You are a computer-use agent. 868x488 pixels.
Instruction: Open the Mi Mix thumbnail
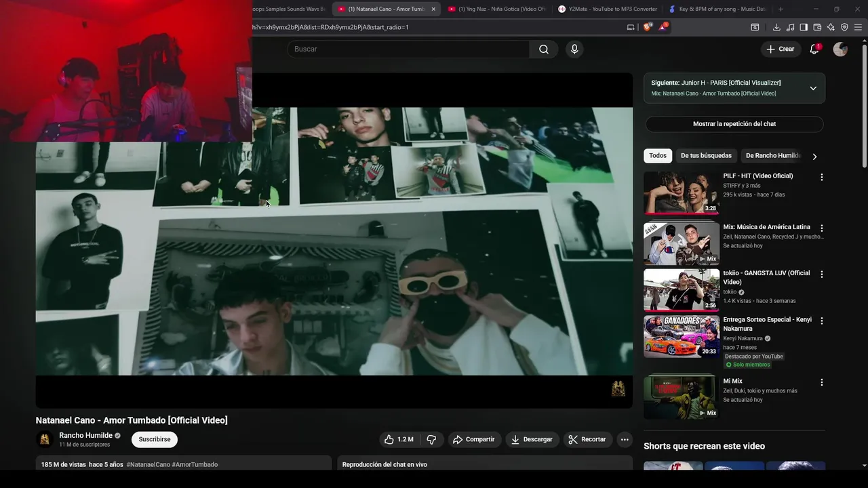point(682,398)
